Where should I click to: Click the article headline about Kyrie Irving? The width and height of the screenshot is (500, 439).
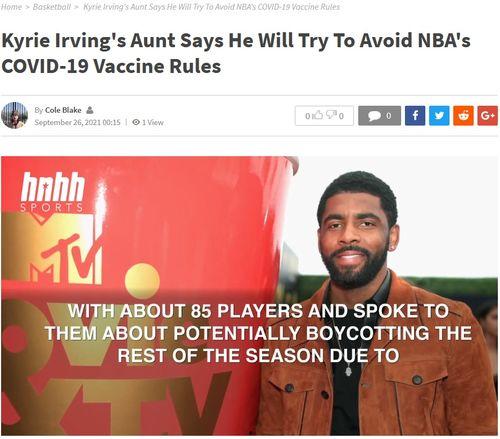(236, 53)
